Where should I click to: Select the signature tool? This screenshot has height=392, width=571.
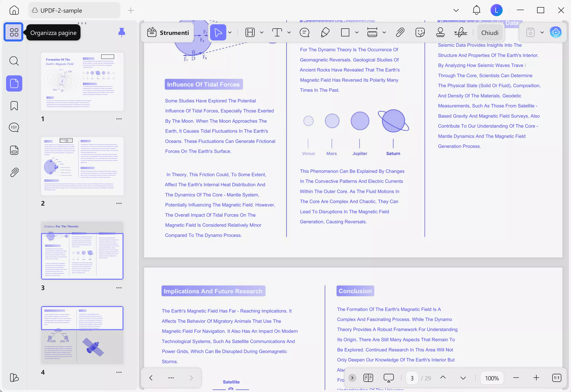461,32
